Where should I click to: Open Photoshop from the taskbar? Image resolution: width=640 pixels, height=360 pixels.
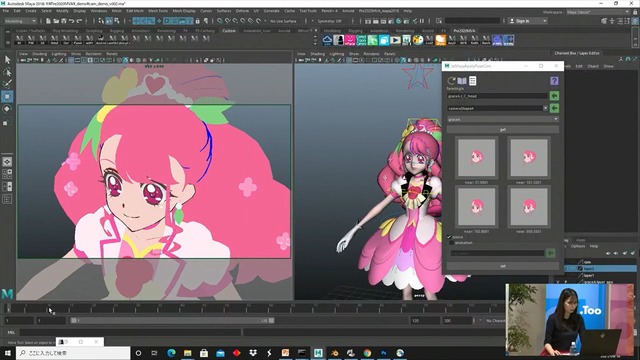pos(384,353)
